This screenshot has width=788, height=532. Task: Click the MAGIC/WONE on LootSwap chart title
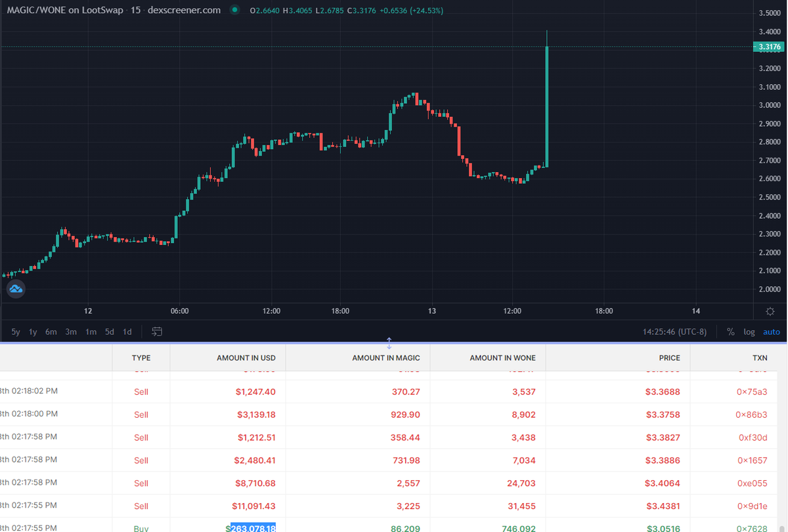click(x=65, y=11)
